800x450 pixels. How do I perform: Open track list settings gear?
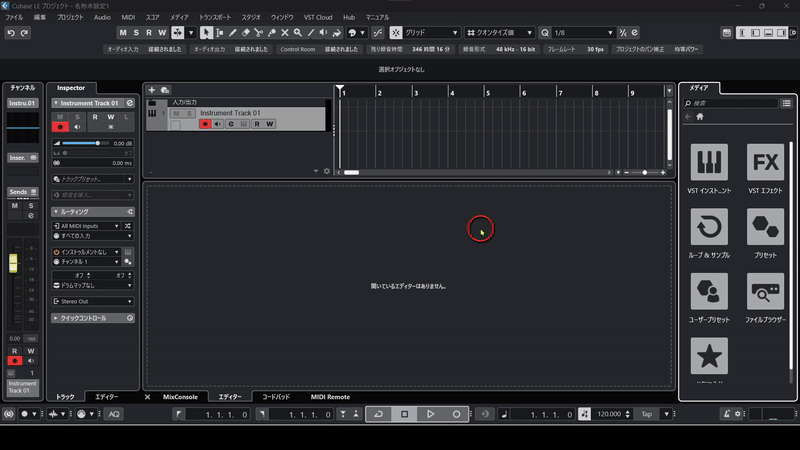click(327, 171)
